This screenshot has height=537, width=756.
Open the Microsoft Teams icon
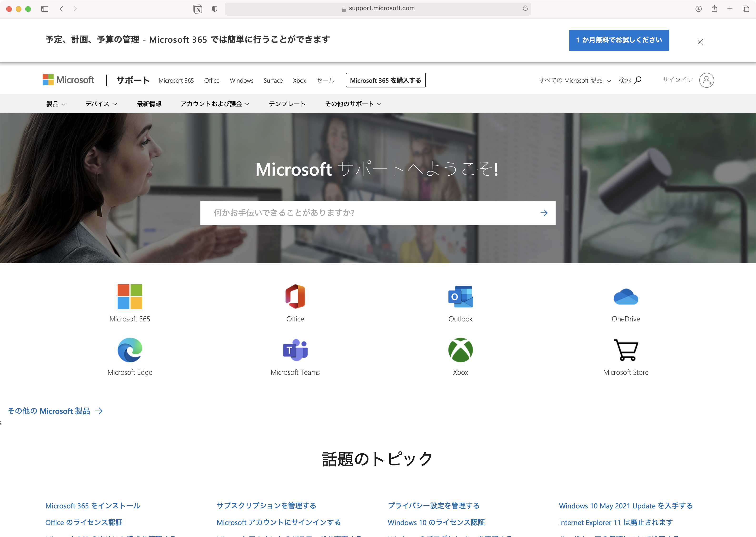[295, 350]
